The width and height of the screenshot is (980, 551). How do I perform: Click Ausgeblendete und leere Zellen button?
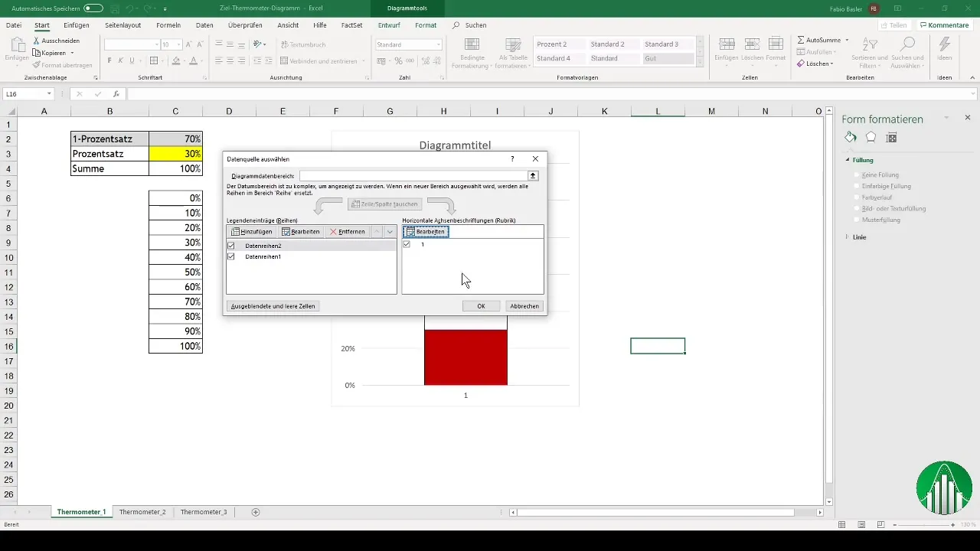(x=273, y=306)
